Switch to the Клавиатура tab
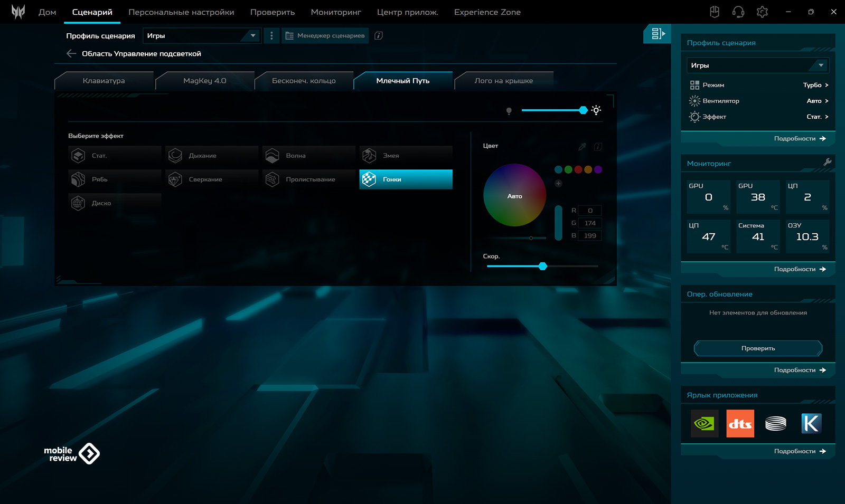The image size is (845, 504). click(104, 81)
